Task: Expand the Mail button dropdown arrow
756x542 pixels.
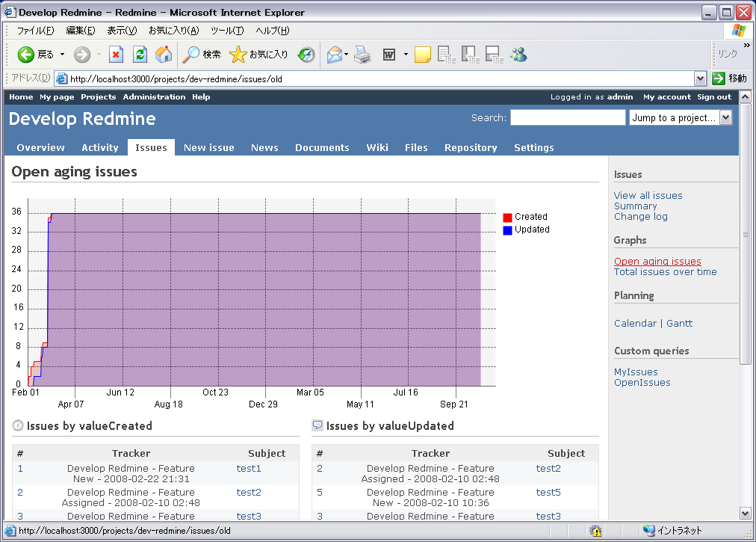Action: click(346, 55)
